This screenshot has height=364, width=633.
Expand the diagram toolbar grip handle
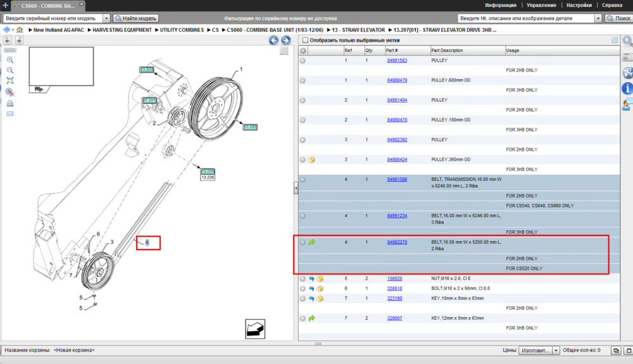click(10, 51)
